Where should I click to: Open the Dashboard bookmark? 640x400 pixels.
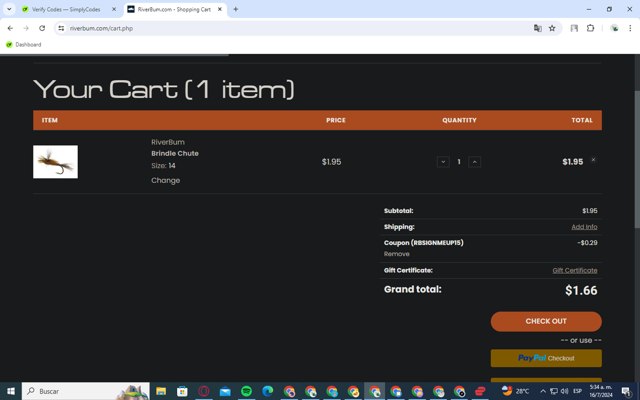pos(24,44)
